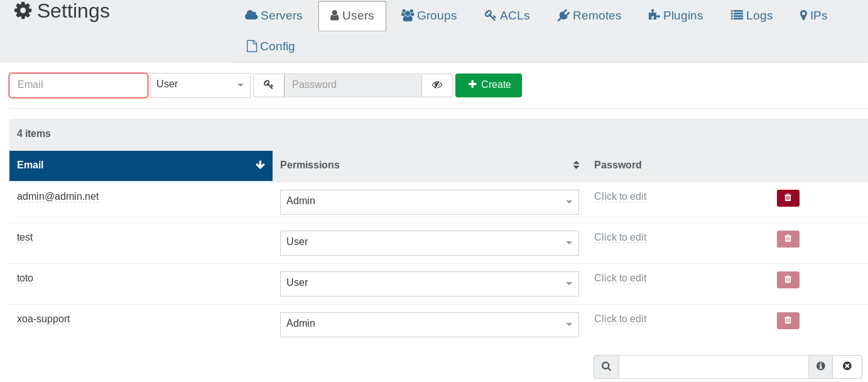868x382 pixels.
Task: Click trash icon for the test user
Action: pyautogui.click(x=788, y=239)
